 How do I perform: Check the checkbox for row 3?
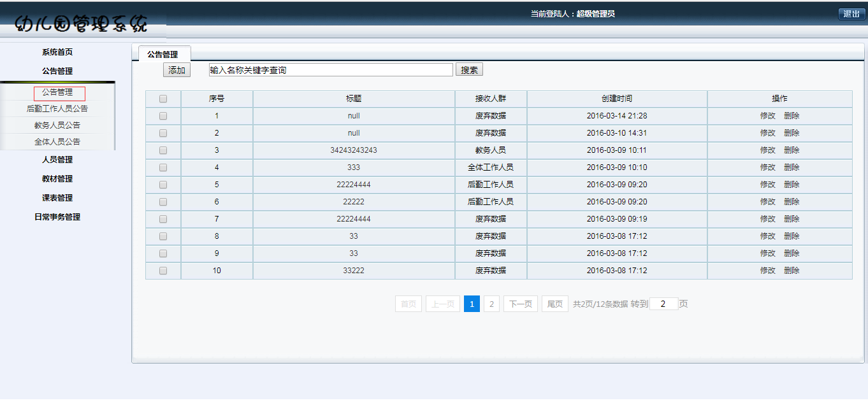[x=163, y=150]
